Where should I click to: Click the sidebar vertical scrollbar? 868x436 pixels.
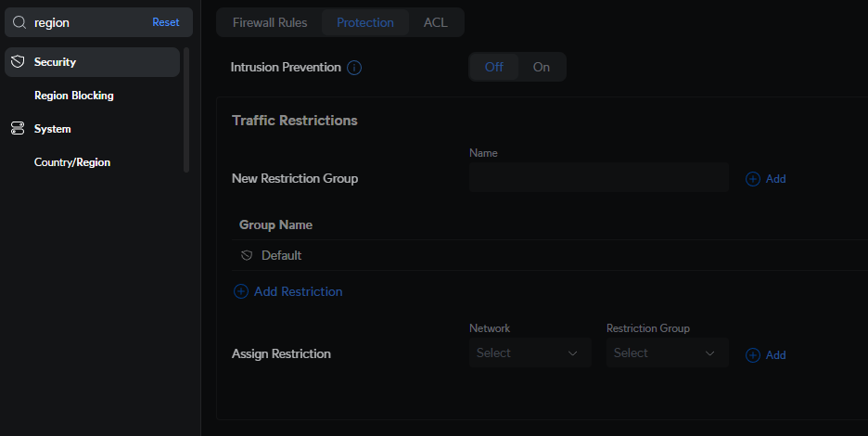186,109
